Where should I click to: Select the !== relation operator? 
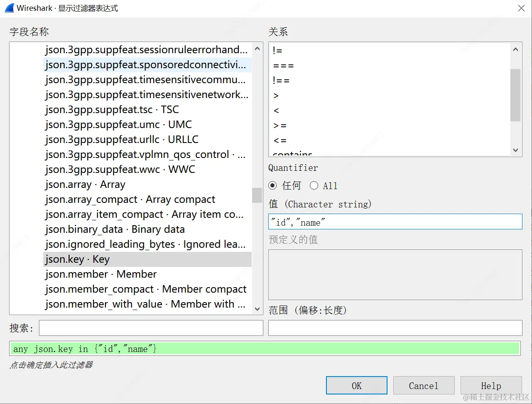point(281,81)
